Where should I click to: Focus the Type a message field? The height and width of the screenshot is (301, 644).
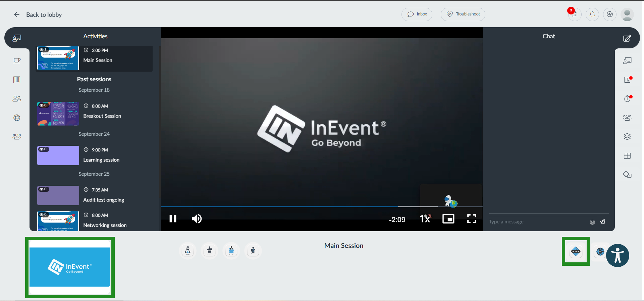click(537, 222)
